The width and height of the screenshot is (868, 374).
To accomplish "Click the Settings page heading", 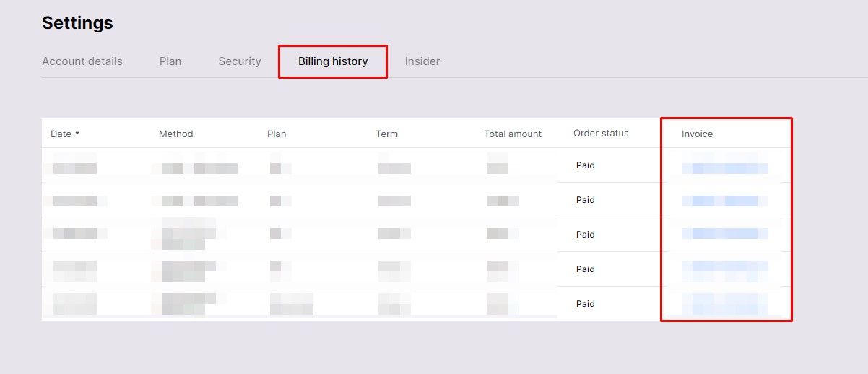I will tap(77, 23).
